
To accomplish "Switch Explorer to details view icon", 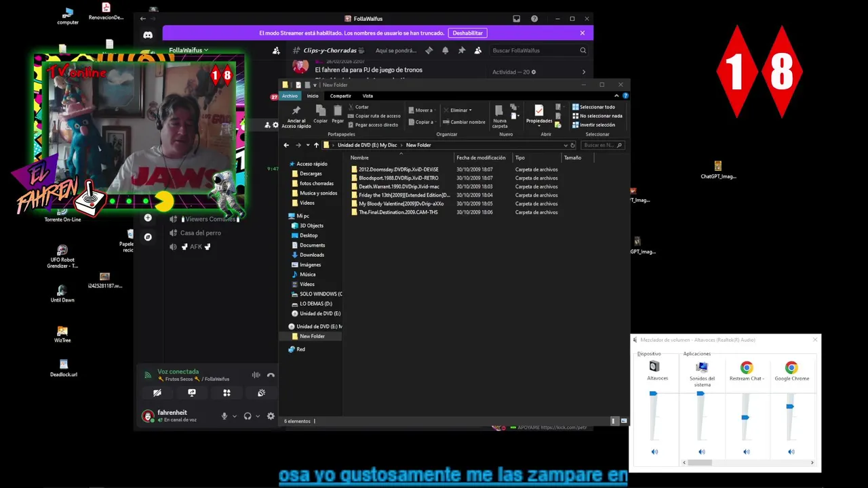I will (614, 421).
